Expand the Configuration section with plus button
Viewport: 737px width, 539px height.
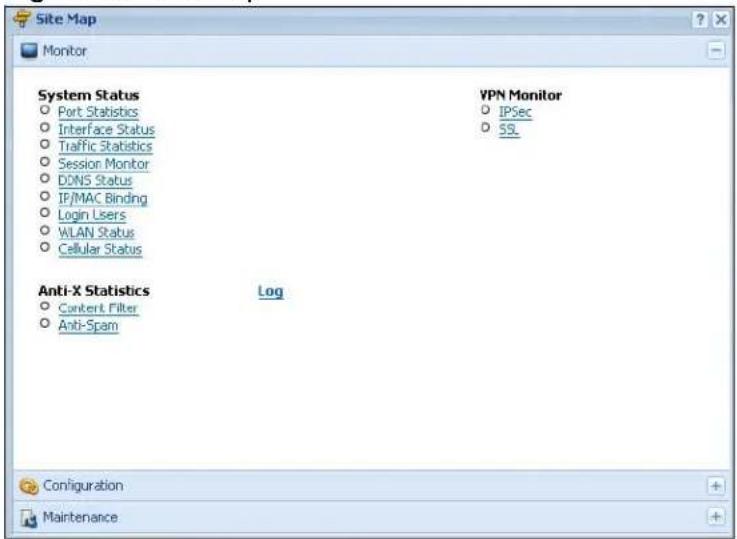tap(716, 486)
